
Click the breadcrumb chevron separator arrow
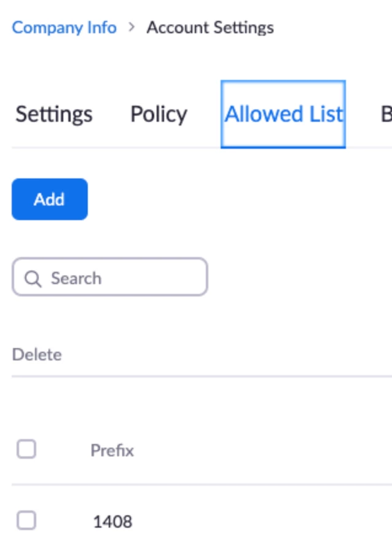[131, 27]
